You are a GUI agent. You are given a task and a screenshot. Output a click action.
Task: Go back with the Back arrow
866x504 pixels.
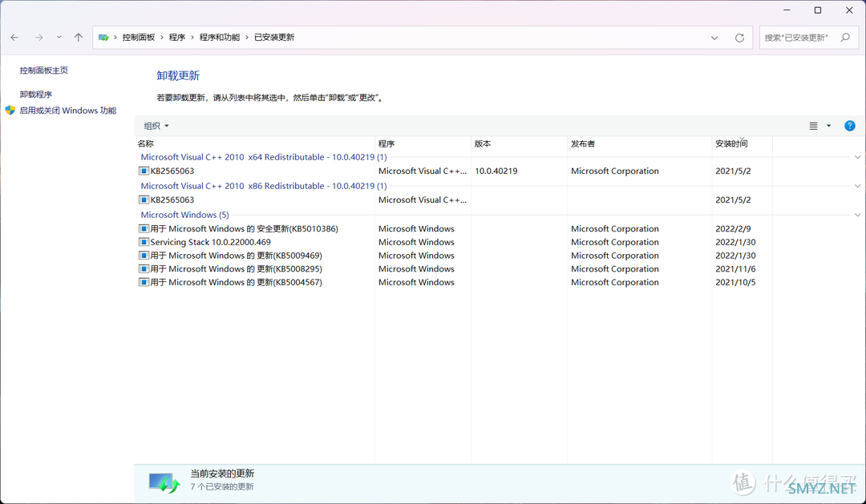click(15, 38)
